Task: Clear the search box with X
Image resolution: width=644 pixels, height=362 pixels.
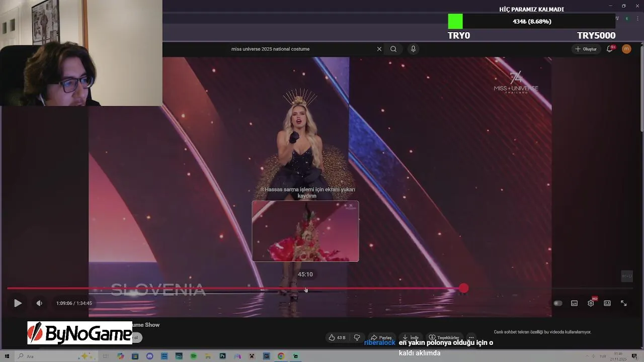Action: [x=379, y=49]
